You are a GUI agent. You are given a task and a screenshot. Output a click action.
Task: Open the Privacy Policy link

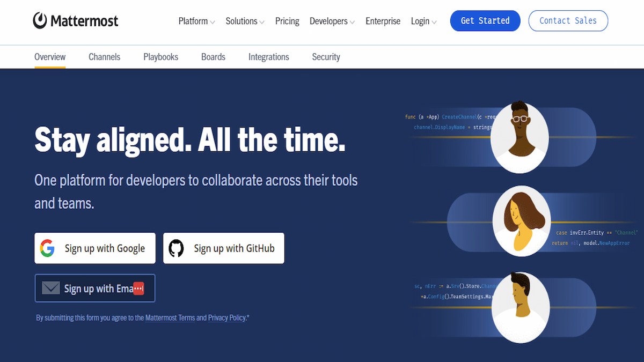pos(226,317)
